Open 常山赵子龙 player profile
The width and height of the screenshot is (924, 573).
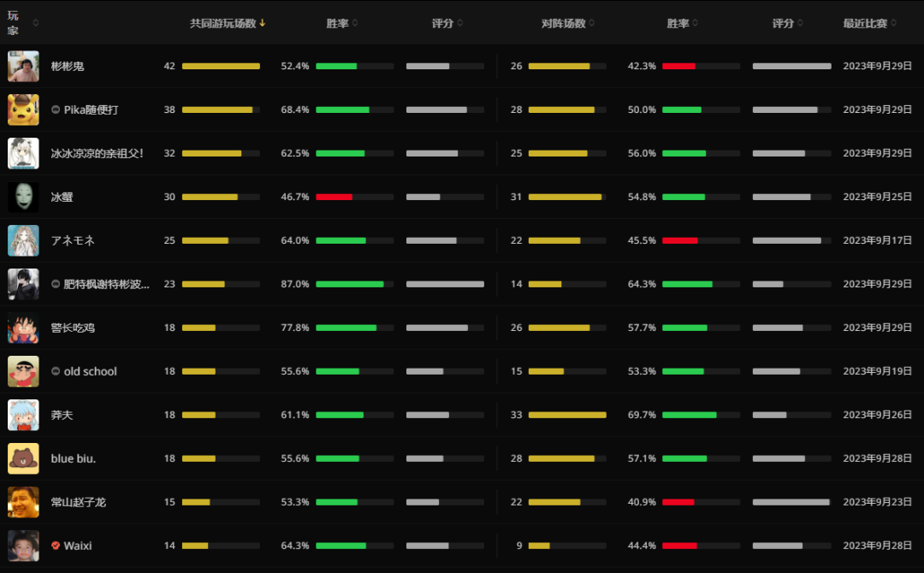tap(79, 502)
